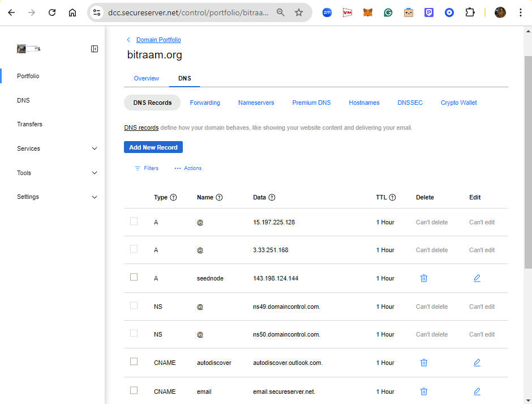This screenshot has width=532, height=404.
Task: Open the Hostnames subtab
Action: coord(364,103)
